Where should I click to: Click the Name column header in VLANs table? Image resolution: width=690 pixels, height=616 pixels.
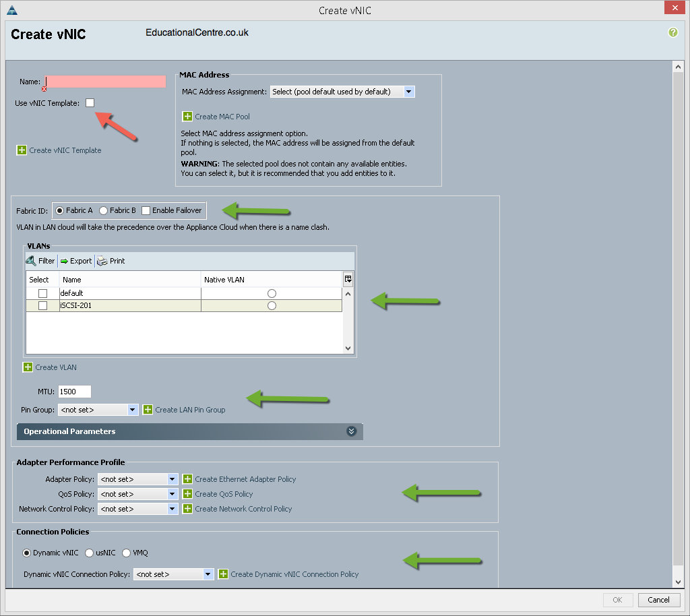coord(130,280)
